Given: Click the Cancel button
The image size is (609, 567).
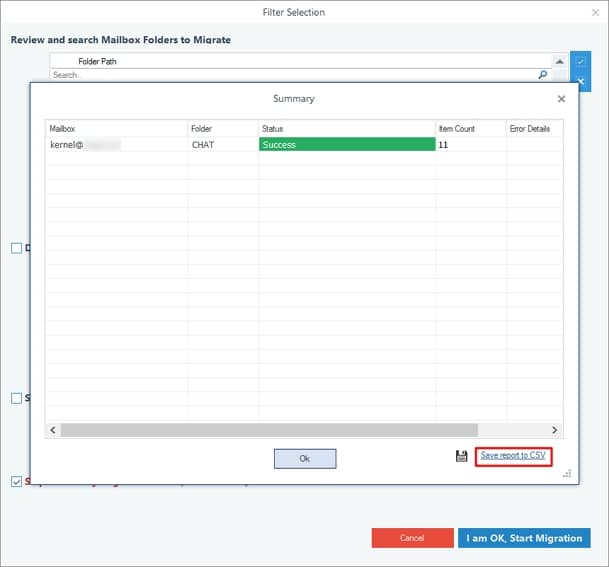Looking at the screenshot, I should pos(412,538).
